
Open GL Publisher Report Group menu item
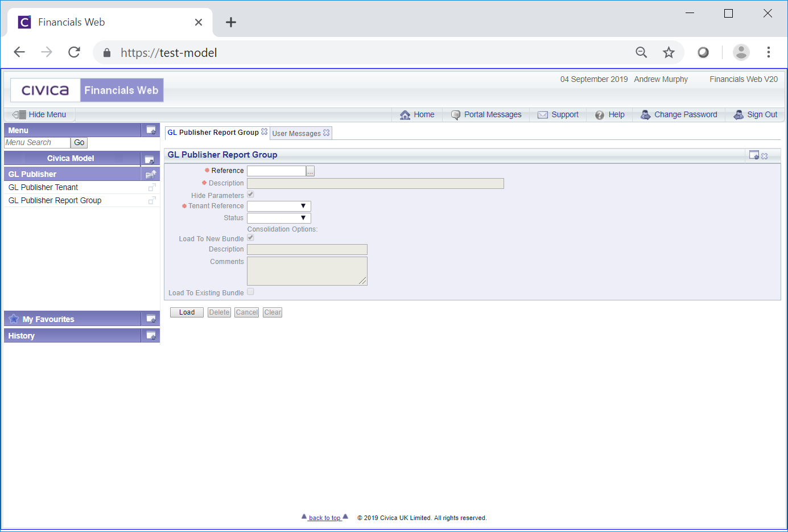(x=55, y=200)
